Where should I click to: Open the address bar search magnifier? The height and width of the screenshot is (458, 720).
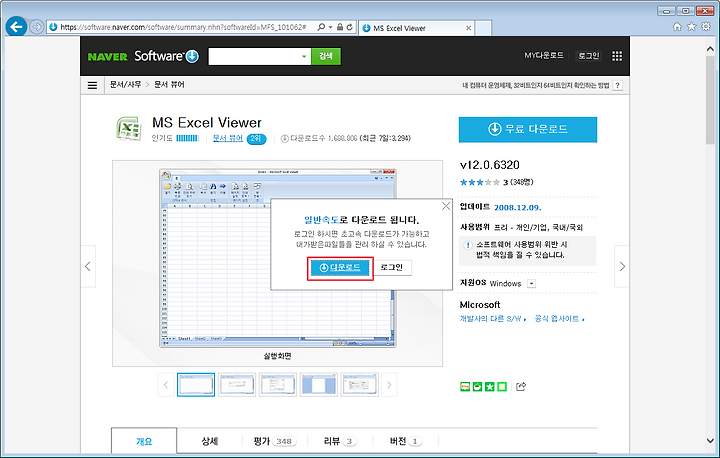(321, 27)
